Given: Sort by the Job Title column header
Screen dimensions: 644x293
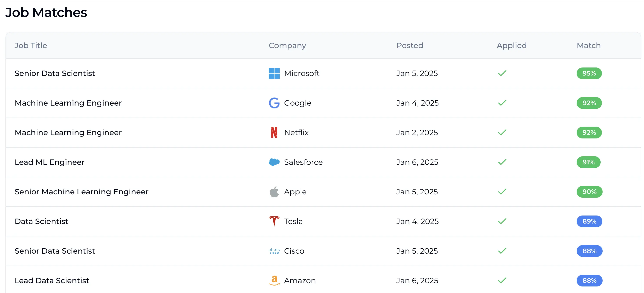Looking at the screenshot, I should pyautogui.click(x=31, y=45).
